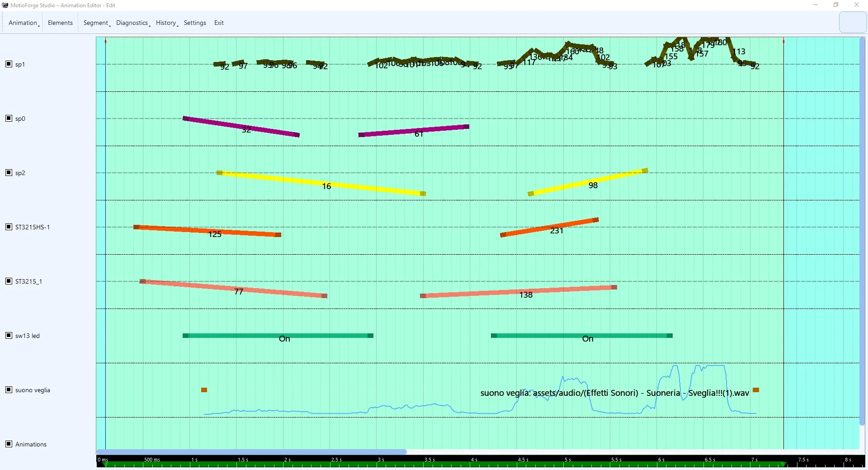The height and width of the screenshot is (470, 868).
Task: Select the yellow sp2 segment labeled 98
Action: pos(588,182)
